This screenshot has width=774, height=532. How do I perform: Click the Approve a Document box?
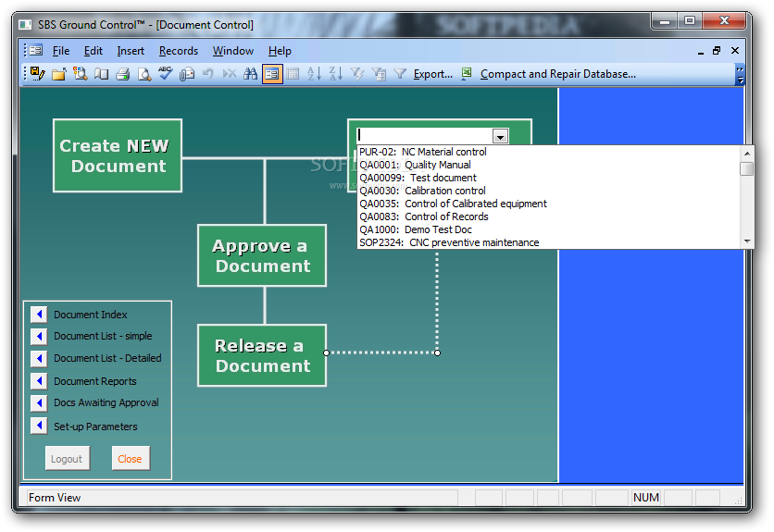(262, 255)
